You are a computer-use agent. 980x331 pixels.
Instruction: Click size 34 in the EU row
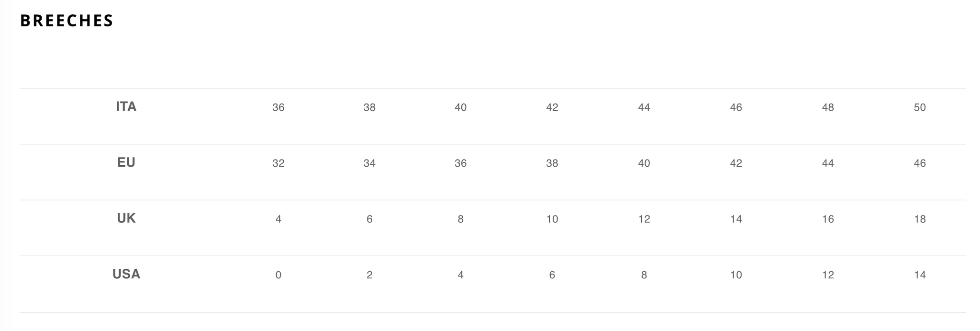[x=369, y=163]
